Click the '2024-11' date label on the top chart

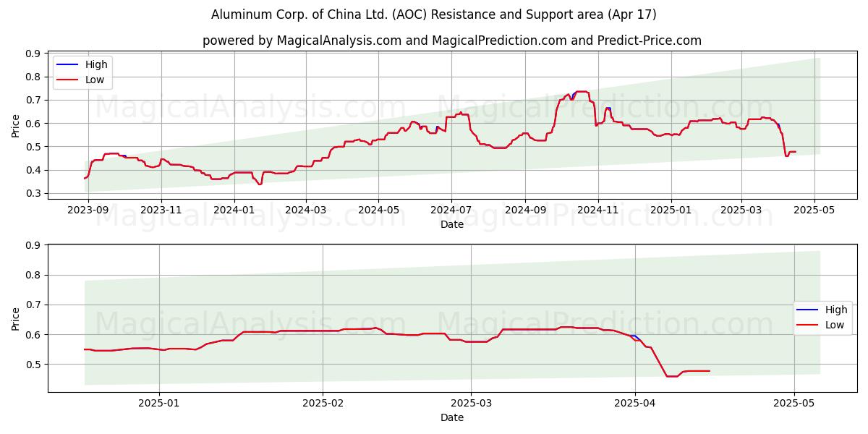coord(598,212)
